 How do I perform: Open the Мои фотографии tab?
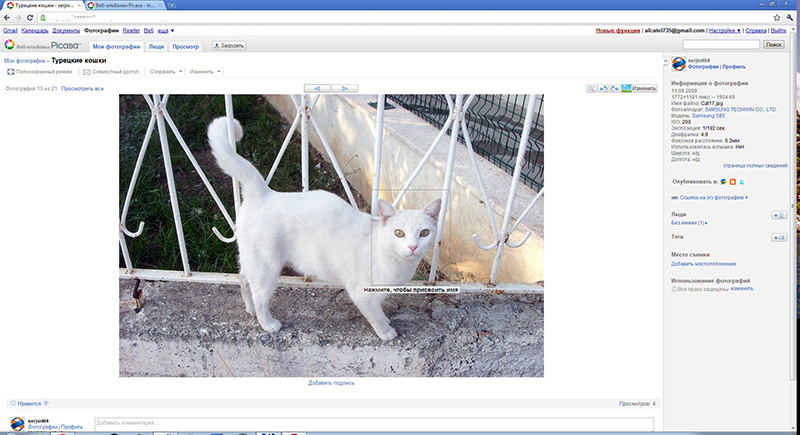point(116,46)
